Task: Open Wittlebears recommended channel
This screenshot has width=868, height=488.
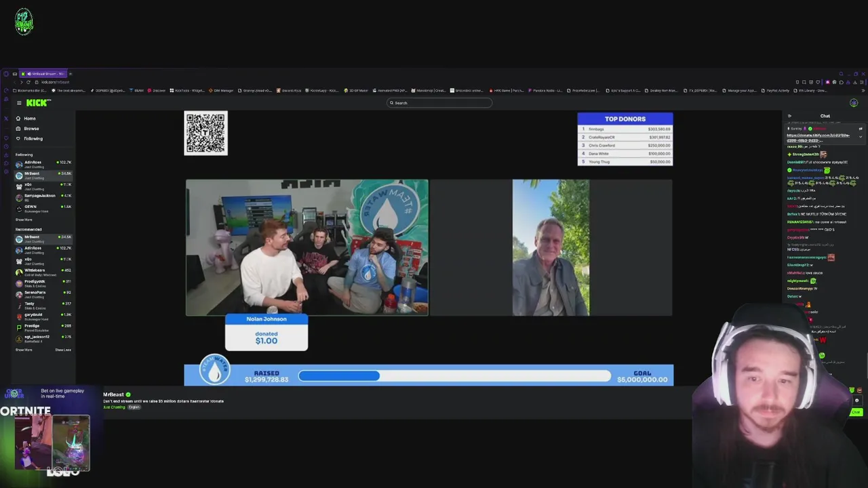Action: click(x=43, y=272)
